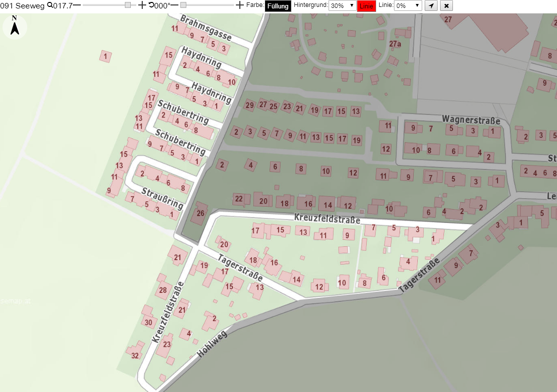
Task: Click building 26 on Kreuzfeldstraße
Action: [200, 213]
